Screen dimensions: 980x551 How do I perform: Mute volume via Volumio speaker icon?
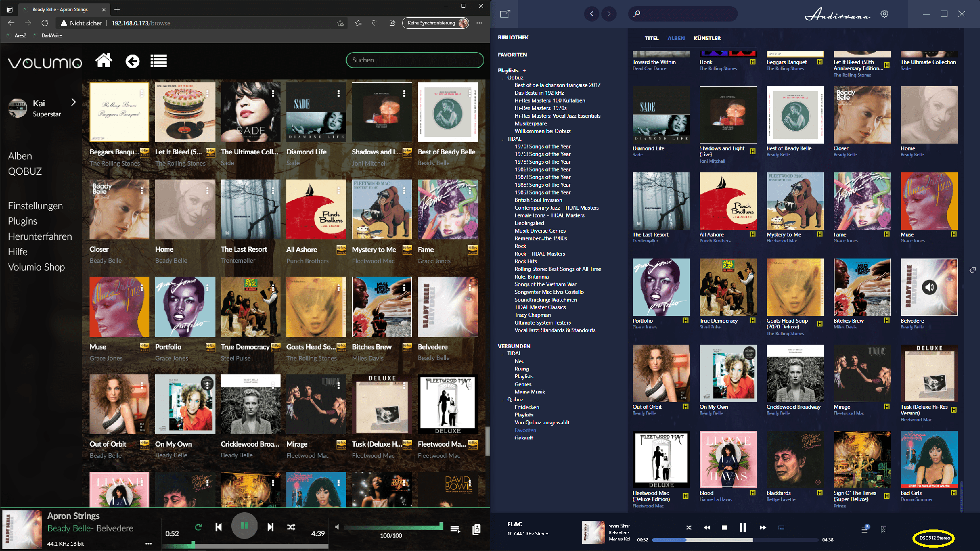point(337,527)
